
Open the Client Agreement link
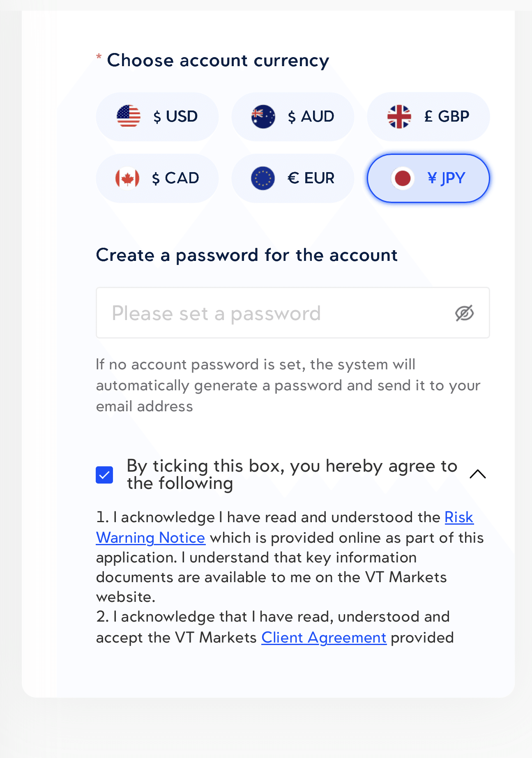point(324,638)
